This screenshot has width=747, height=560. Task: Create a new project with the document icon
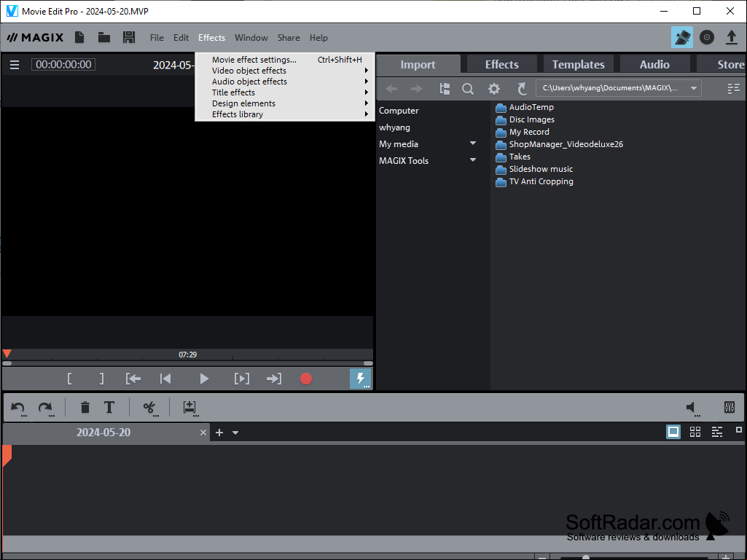(x=79, y=37)
